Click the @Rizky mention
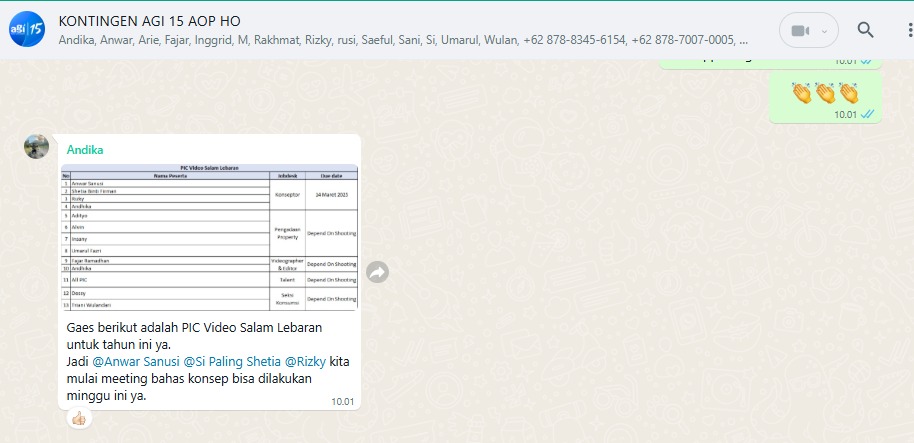The image size is (914, 443). point(305,361)
